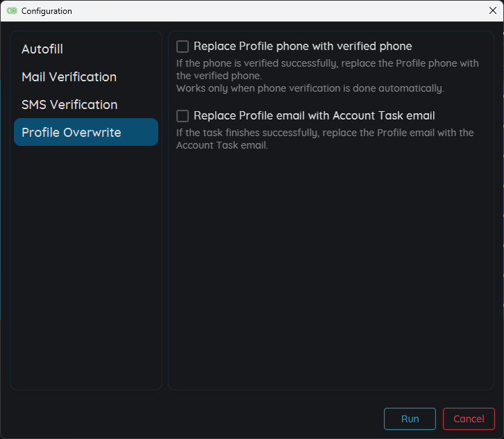The image size is (504, 439).
Task: Open the Autofill settings section
Action: 42,49
